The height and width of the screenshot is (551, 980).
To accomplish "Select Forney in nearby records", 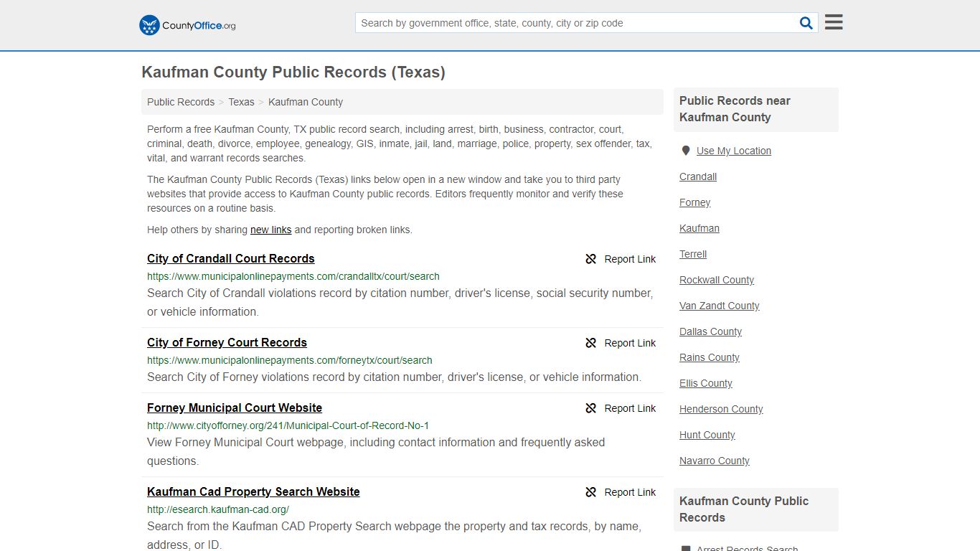I will (694, 202).
